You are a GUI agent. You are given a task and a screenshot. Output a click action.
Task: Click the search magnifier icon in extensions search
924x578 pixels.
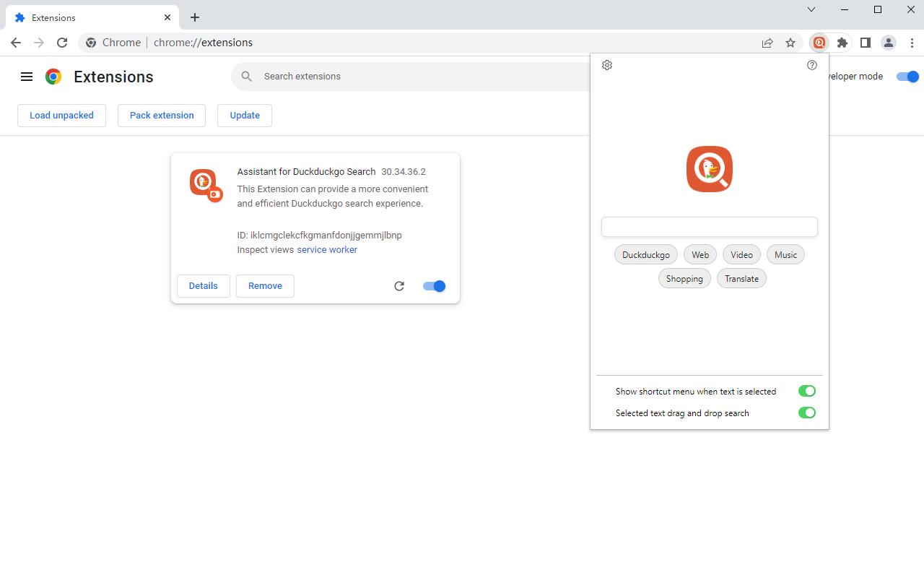[x=247, y=77]
